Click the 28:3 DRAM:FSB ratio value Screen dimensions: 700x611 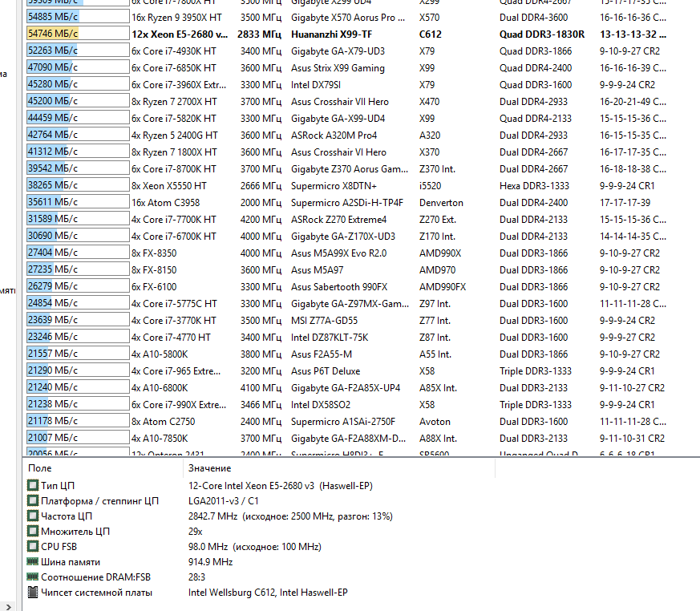[196, 577]
